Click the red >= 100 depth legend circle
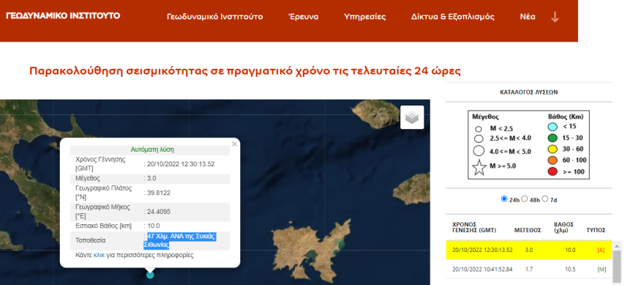The height and width of the screenshot is (285, 644). coord(553,171)
